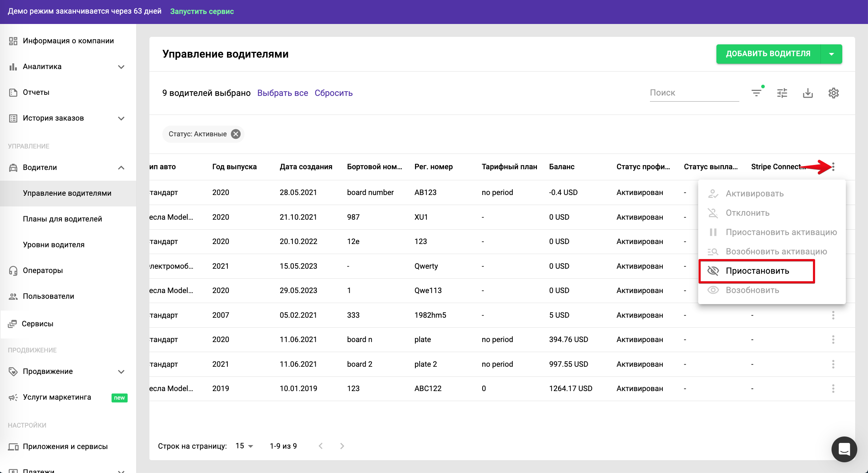
Task: Open row menu for ABC122 driver
Action: pos(833,389)
